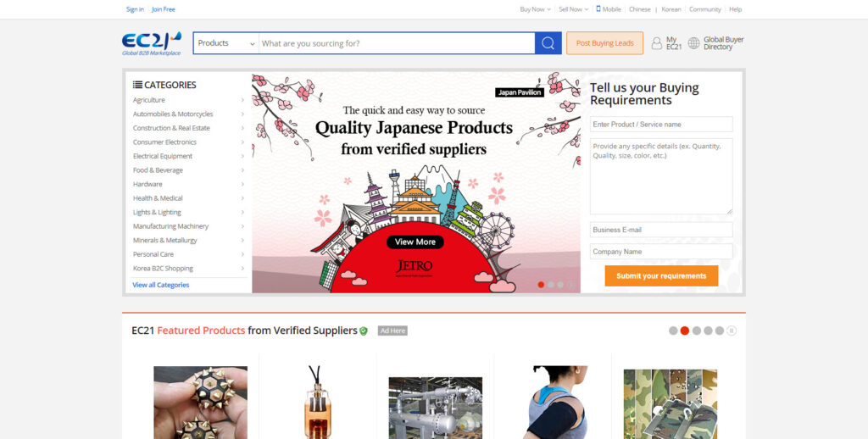Open the Global Buyer Directory globe icon
Screen dimensions: 868x439
[693, 43]
